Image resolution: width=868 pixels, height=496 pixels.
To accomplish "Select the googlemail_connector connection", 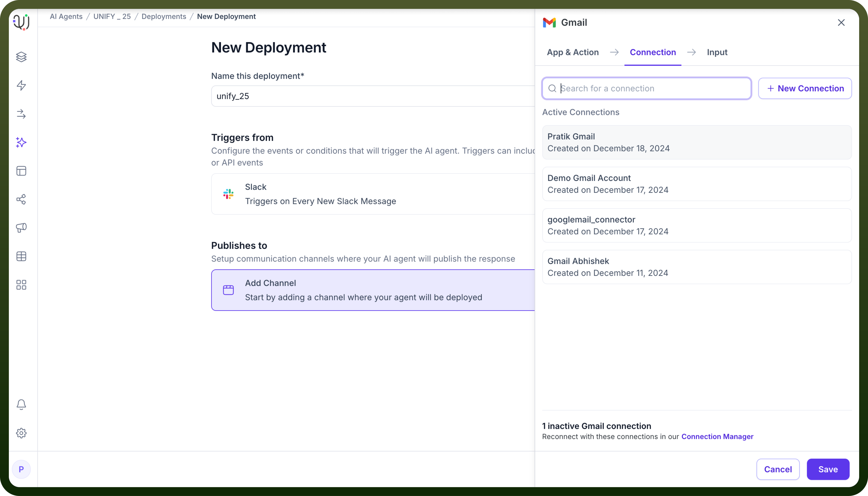I will tap(697, 225).
